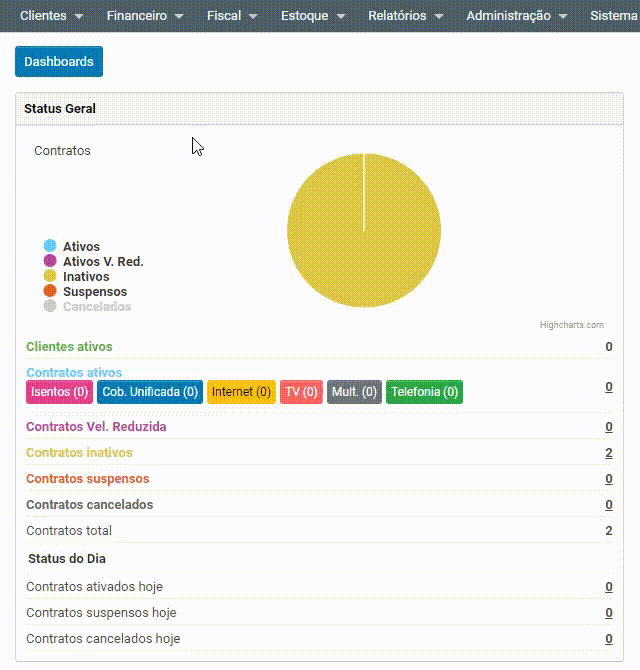Click the Cob. Unificada (0) badge
The width and height of the screenshot is (640, 670).
click(x=150, y=392)
